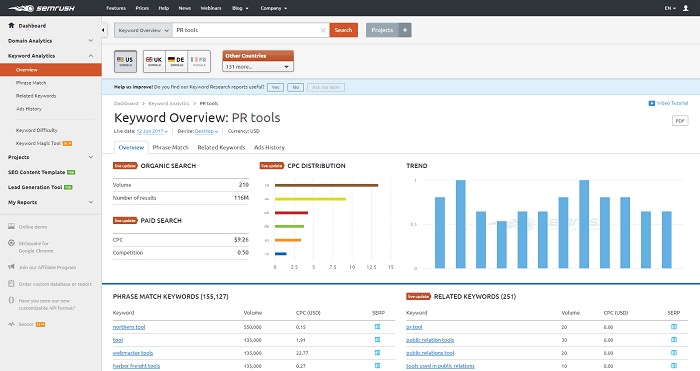This screenshot has height=371, width=700.
Task: Open SERP icon for tool keyword
Action: 377,340
